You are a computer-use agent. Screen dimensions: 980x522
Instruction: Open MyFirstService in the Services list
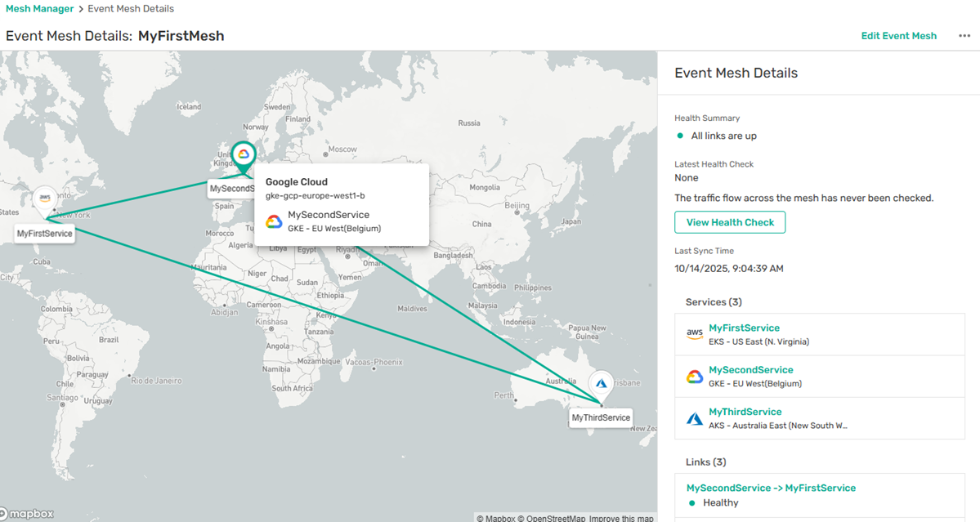[744, 328]
